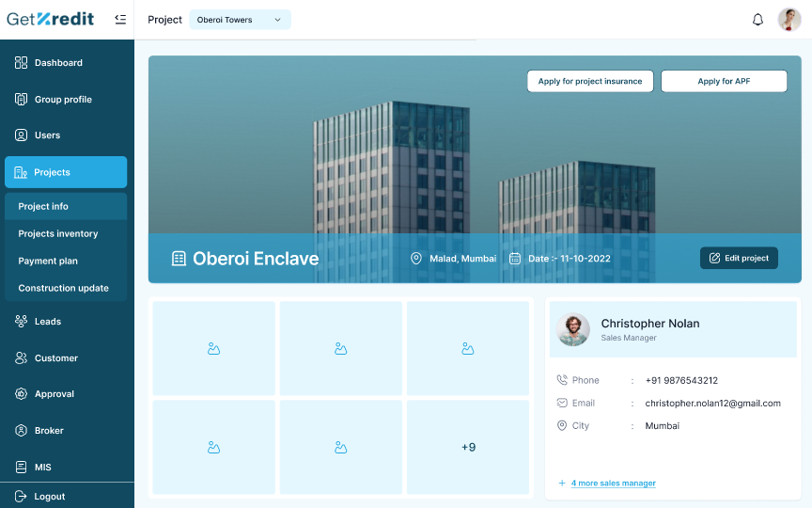Expand the project selector chevron arrow
The height and width of the screenshot is (508, 812).
(x=277, y=20)
